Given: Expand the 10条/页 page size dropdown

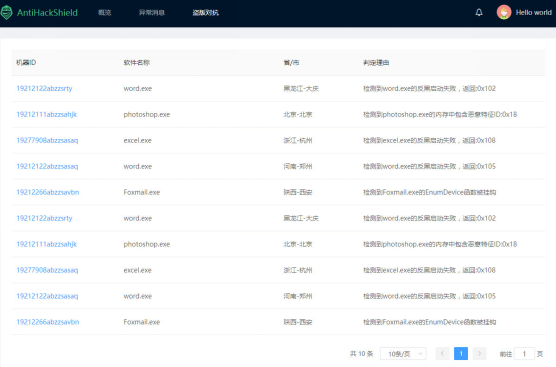Looking at the screenshot, I should [x=403, y=354].
